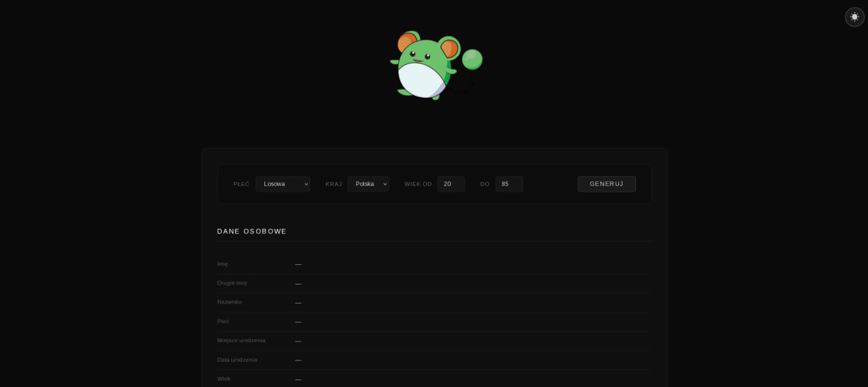This screenshot has width=868, height=387.
Task: Open the Kraj dropdown set to Polska
Action: coord(368,184)
